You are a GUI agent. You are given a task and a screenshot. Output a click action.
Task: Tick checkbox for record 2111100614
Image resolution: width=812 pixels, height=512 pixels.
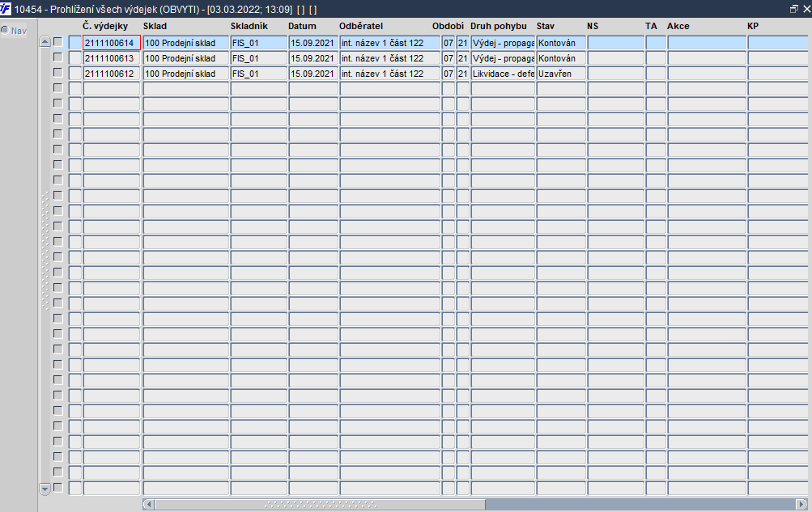[x=58, y=42]
